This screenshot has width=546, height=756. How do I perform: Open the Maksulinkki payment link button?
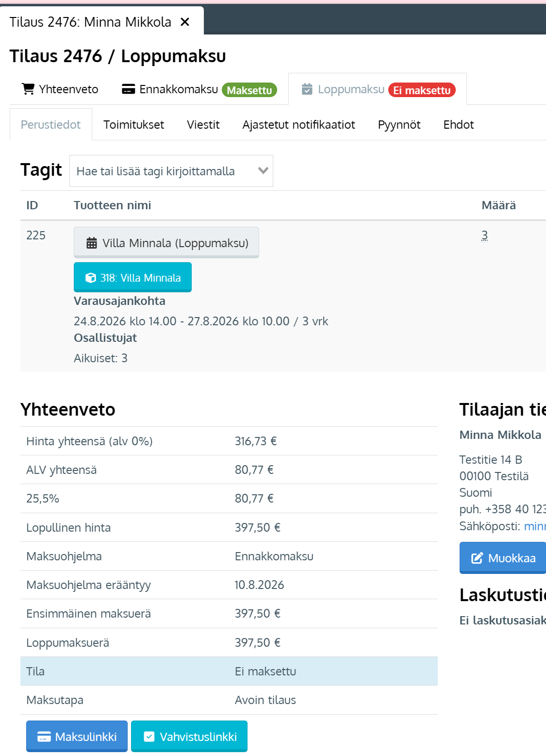77,736
